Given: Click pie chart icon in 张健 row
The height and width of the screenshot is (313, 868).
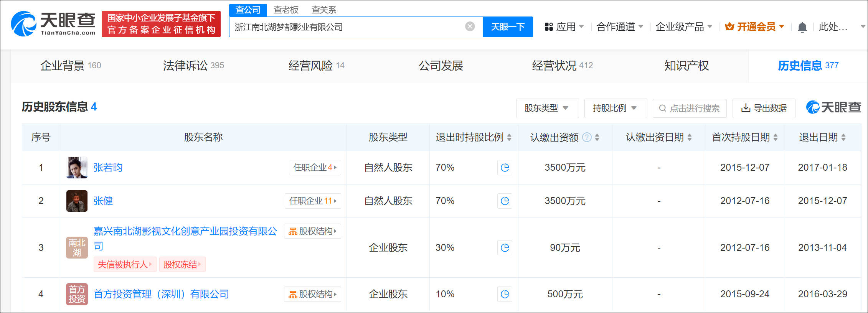Looking at the screenshot, I should point(505,201).
